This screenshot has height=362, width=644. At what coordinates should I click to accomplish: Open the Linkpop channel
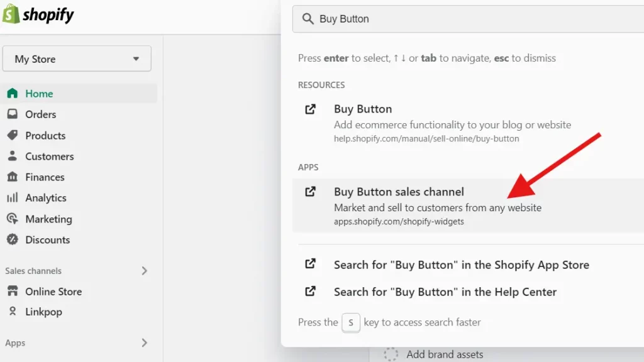pos(44,312)
